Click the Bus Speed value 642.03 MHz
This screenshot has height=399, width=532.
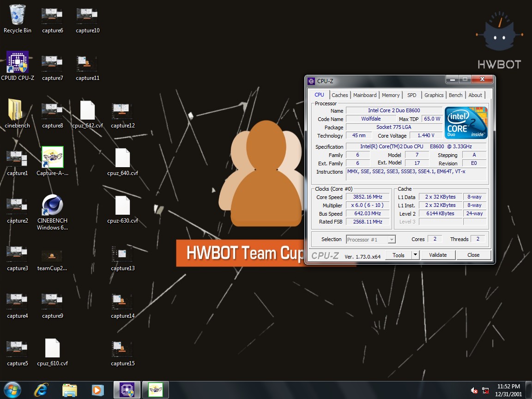[368, 214]
